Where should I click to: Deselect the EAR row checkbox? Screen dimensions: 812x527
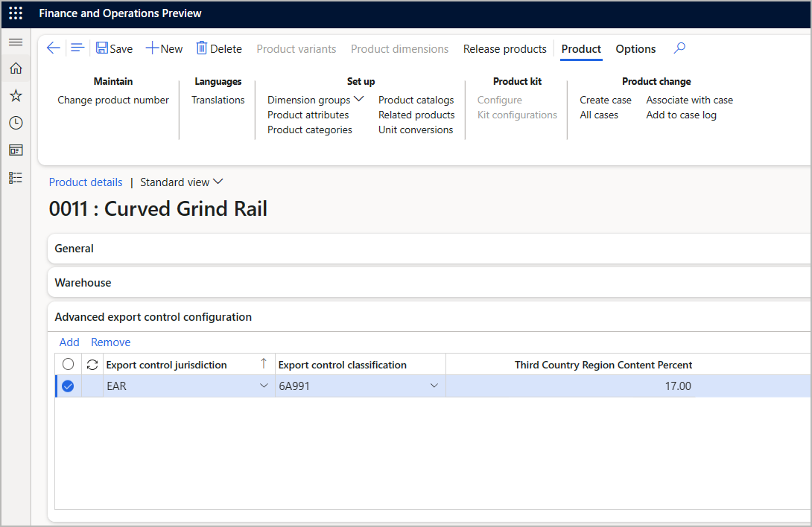coord(68,386)
